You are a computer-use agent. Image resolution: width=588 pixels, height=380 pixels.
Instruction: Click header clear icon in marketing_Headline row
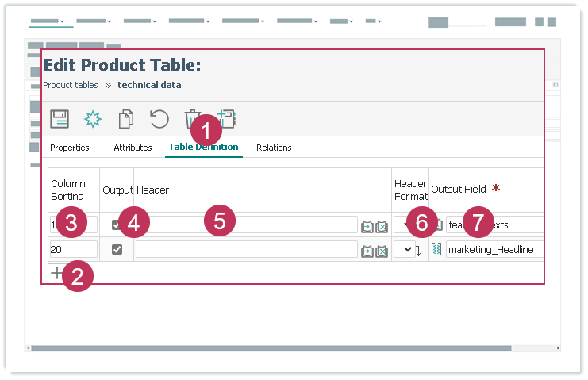point(382,251)
